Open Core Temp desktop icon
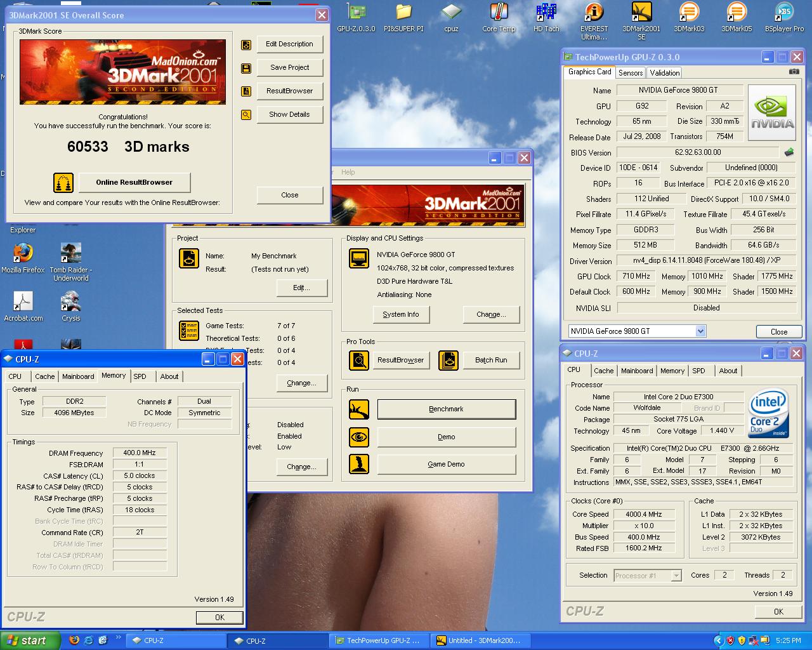 pyautogui.click(x=499, y=17)
